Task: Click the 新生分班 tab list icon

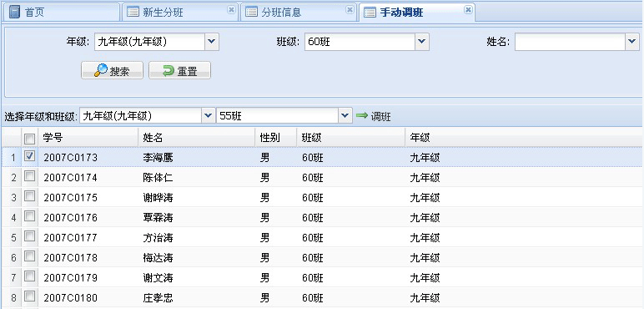Action: pyautogui.click(x=133, y=13)
